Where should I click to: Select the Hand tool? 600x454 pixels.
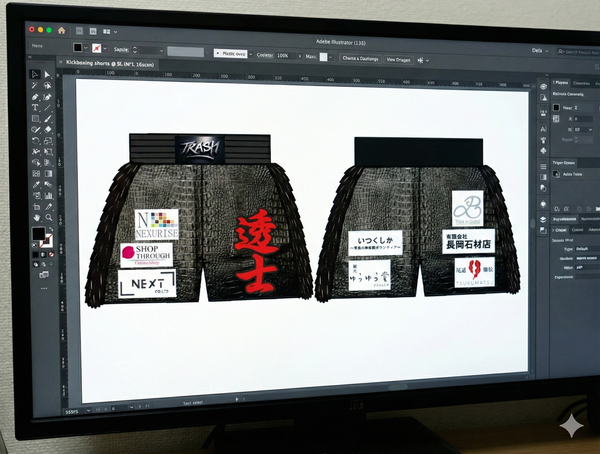(x=36, y=218)
